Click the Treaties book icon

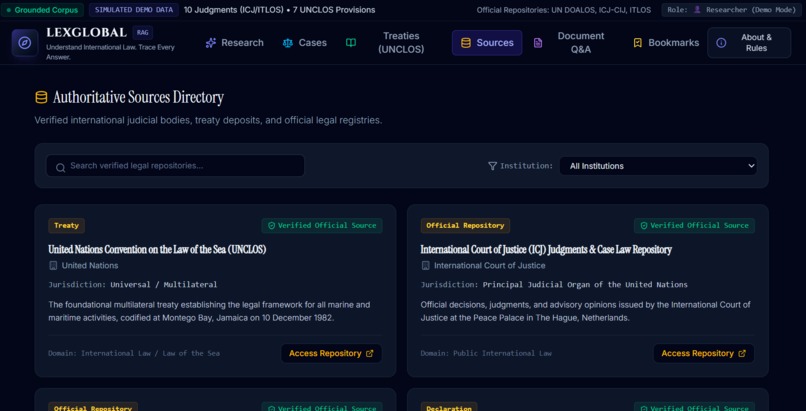tap(351, 43)
